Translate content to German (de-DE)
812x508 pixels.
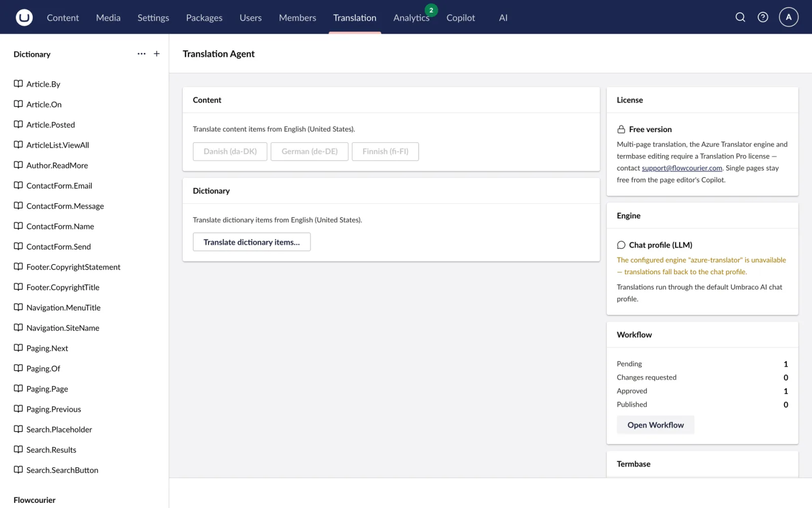[x=310, y=151]
